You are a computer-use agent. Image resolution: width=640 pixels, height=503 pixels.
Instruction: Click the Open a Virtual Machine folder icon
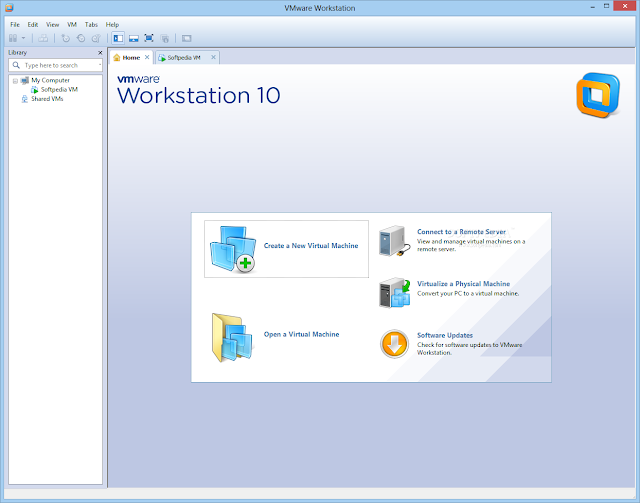(232, 338)
